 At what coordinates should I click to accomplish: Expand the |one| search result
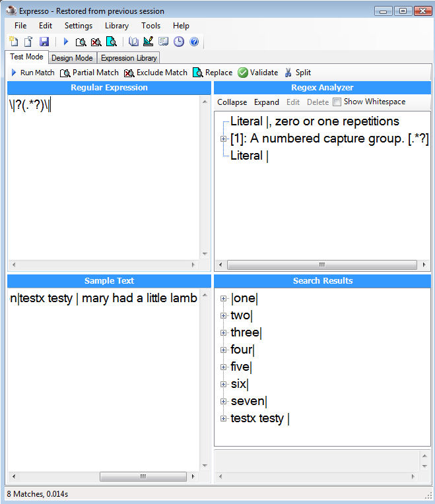224,299
